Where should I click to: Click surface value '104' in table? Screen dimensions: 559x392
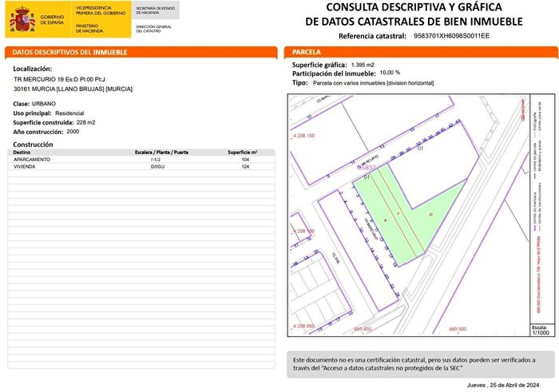pos(245,160)
